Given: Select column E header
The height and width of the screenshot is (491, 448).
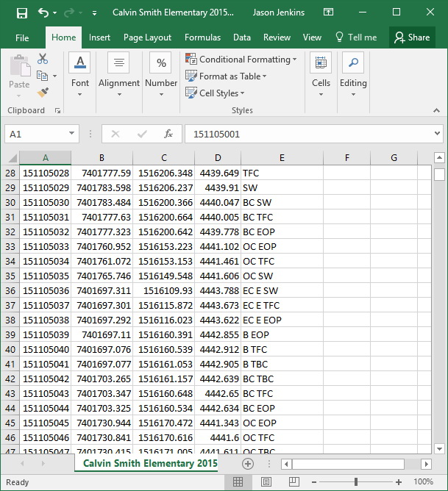Looking at the screenshot, I should coord(282,158).
